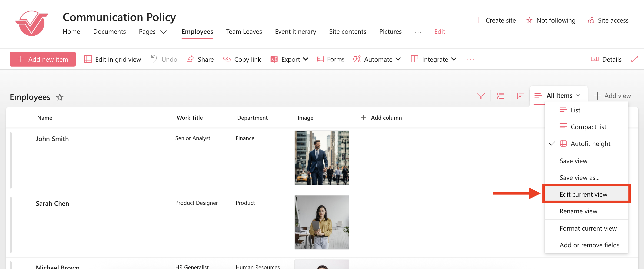
Task: Choose Edit current view from menu
Action: [583, 194]
